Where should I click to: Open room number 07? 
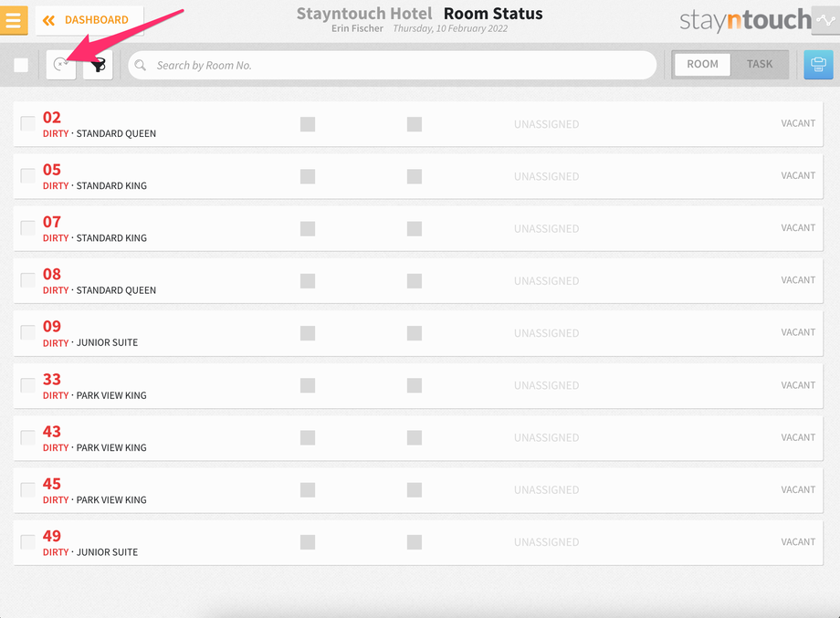[x=52, y=222]
